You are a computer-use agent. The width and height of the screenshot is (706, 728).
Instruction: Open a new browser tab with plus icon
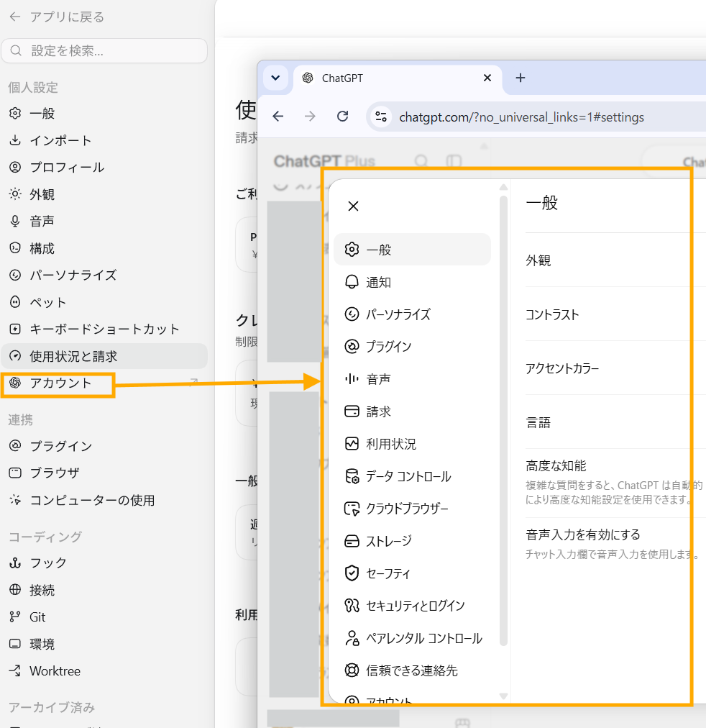[521, 78]
